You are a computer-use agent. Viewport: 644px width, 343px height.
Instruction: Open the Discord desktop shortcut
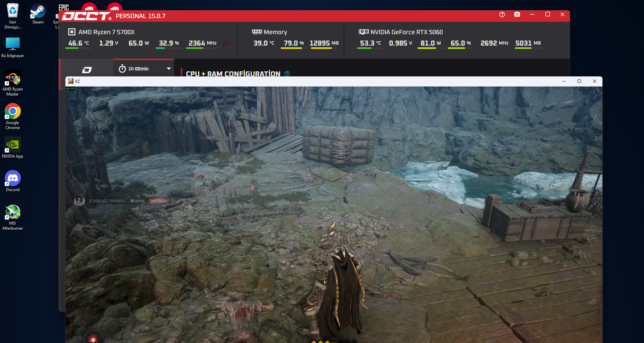click(13, 181)
